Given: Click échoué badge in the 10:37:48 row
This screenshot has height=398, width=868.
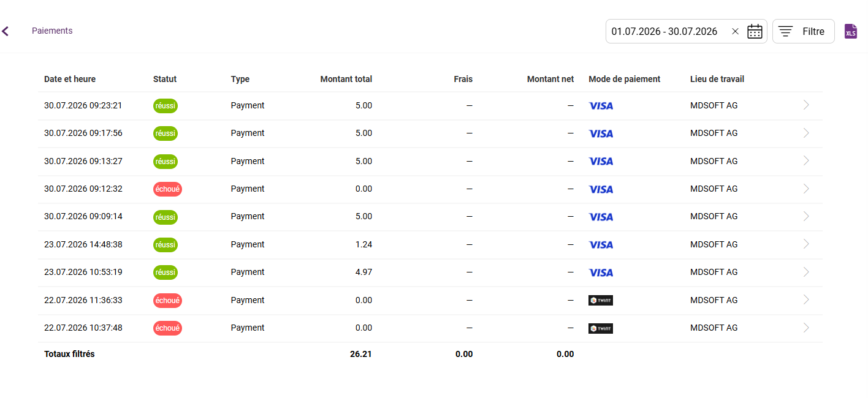Looking at the screenshot, I should (167, 328).
